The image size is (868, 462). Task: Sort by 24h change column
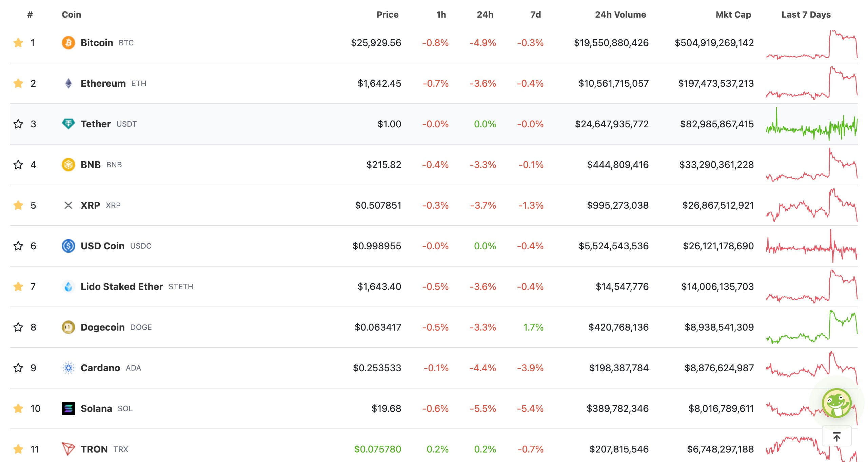pyautogui.click(x=485, y=15)
